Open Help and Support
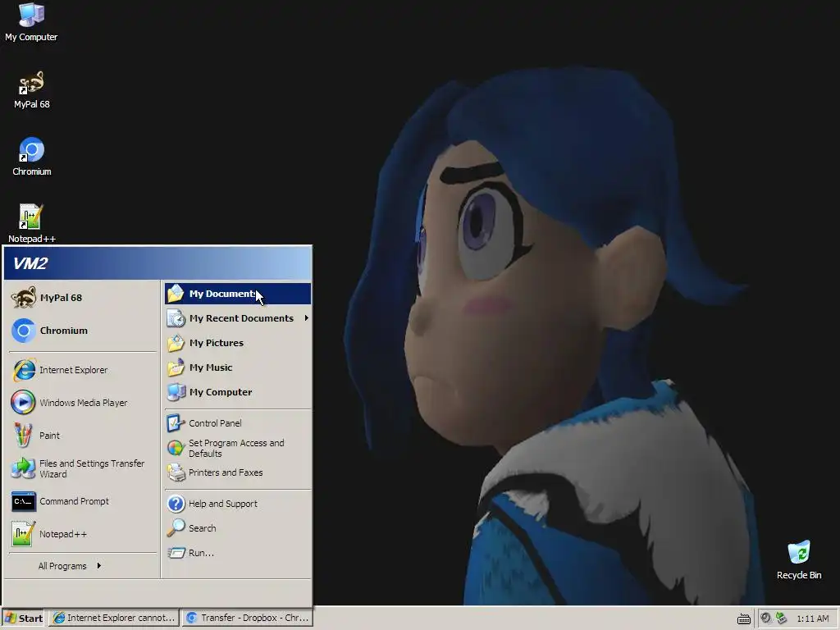This screenshot has width=840, height=630. (238, 504)
